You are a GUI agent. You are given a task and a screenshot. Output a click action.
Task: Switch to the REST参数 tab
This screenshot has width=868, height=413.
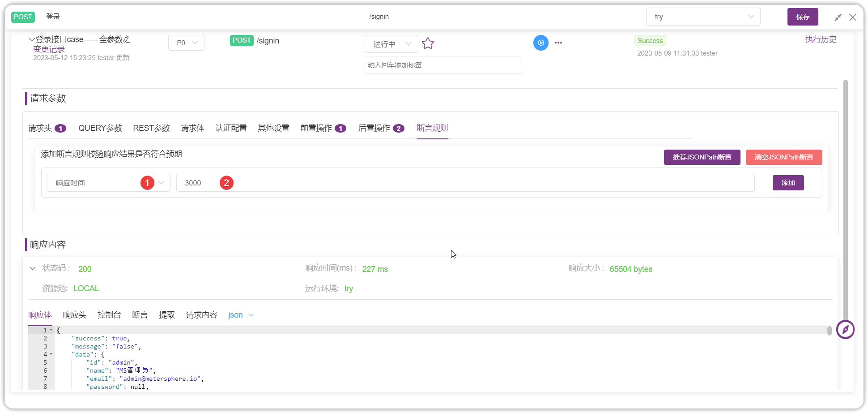tap(152, 128)
